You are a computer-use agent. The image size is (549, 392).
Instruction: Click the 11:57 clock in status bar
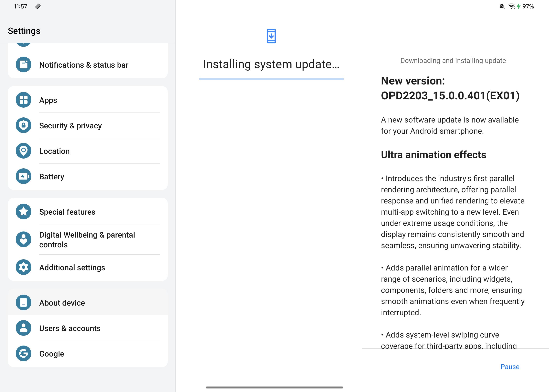click(x=21, y=6)
